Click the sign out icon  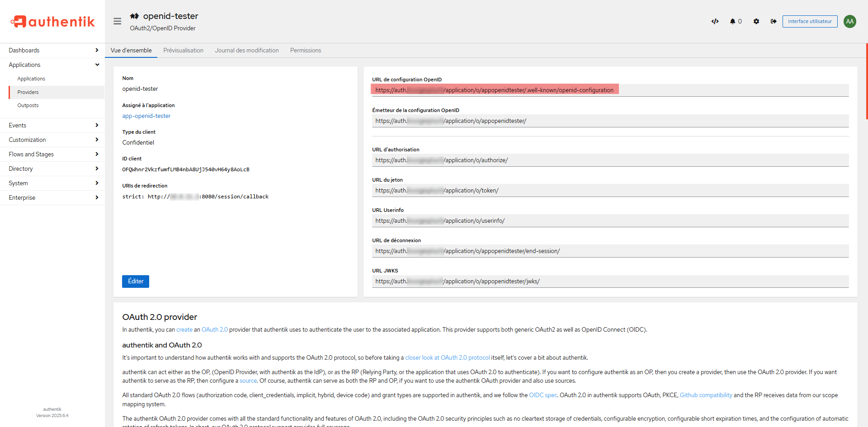(x=774, y=21)
